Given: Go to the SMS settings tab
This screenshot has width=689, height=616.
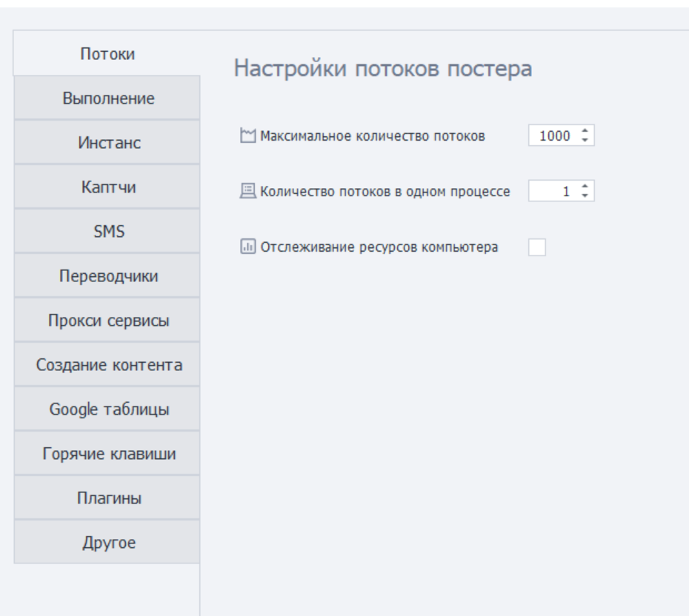Looking at the screenshot, I should click(x=107, y=231).
